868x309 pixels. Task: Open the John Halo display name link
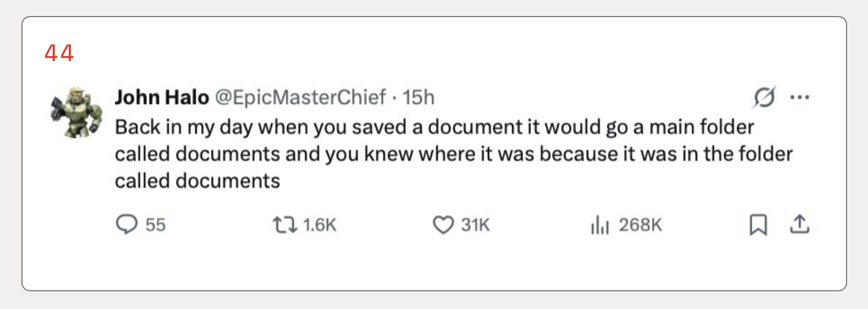point(161,97)
